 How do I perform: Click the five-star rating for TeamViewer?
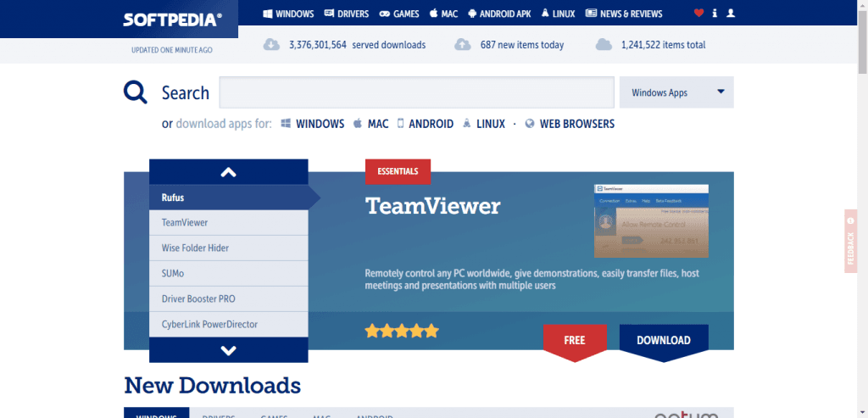402,331
